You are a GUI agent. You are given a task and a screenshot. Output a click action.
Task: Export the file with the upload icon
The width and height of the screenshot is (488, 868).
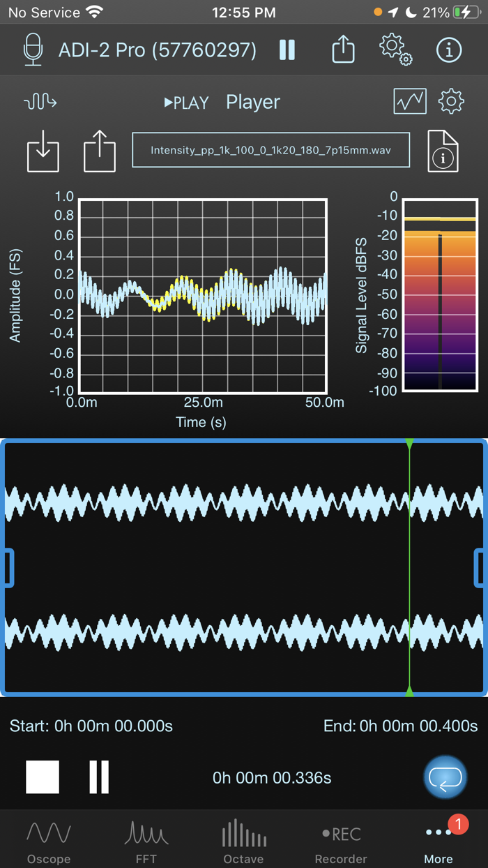[100, 151]
